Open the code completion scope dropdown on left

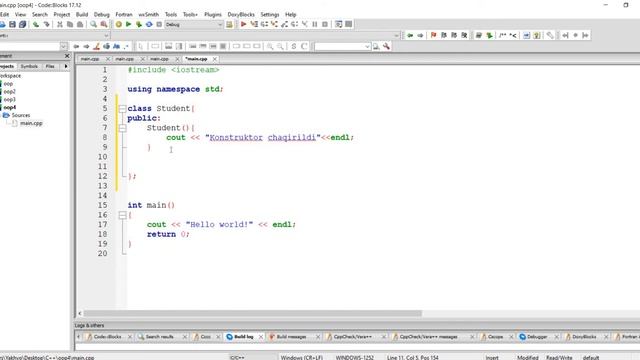click(x=106, y=36)
